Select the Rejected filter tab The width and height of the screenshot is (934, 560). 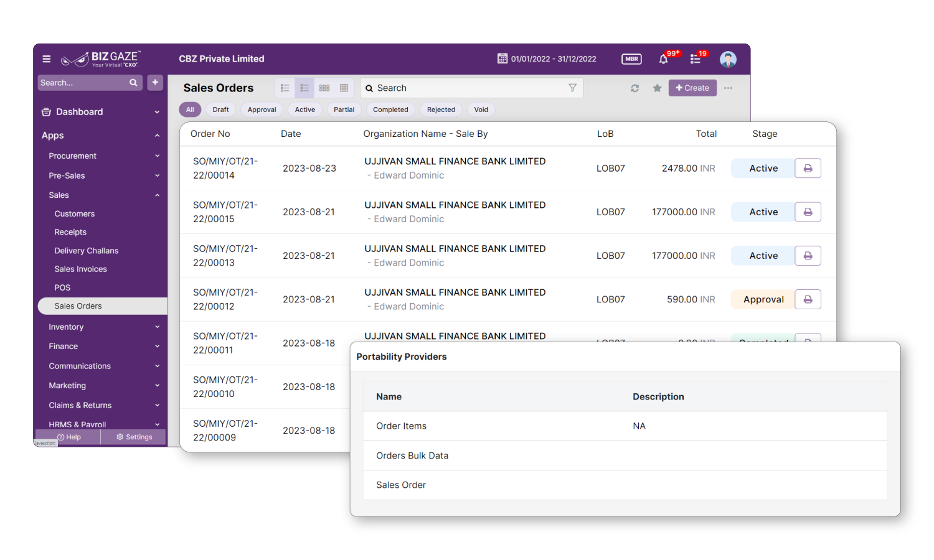pos(441,110)
